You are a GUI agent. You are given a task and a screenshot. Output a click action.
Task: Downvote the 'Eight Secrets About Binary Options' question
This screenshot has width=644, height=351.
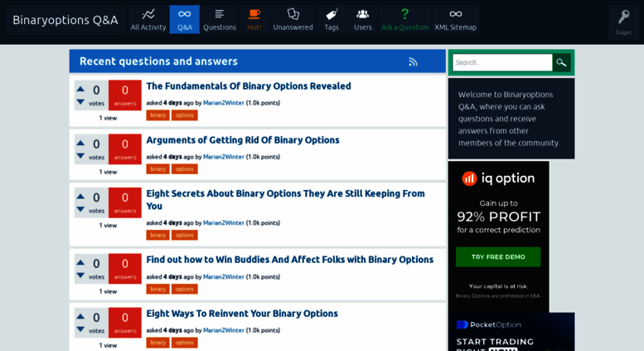(80, 209)
